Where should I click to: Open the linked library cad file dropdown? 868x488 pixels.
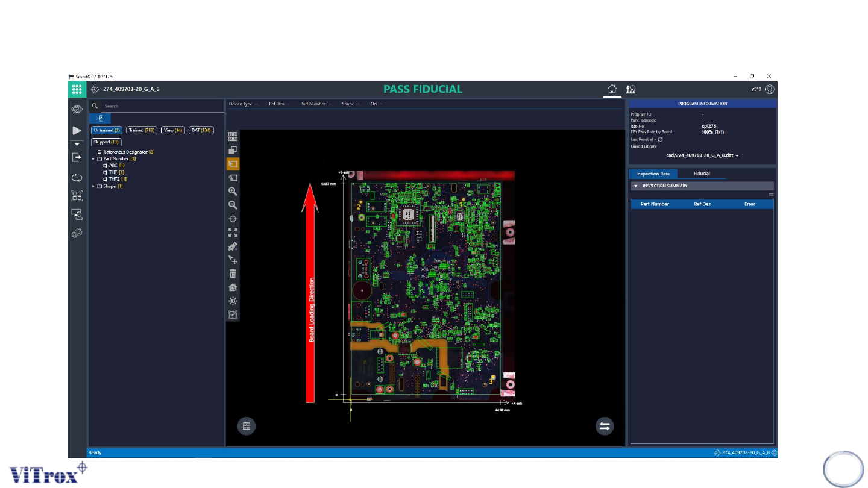(703, 155)
